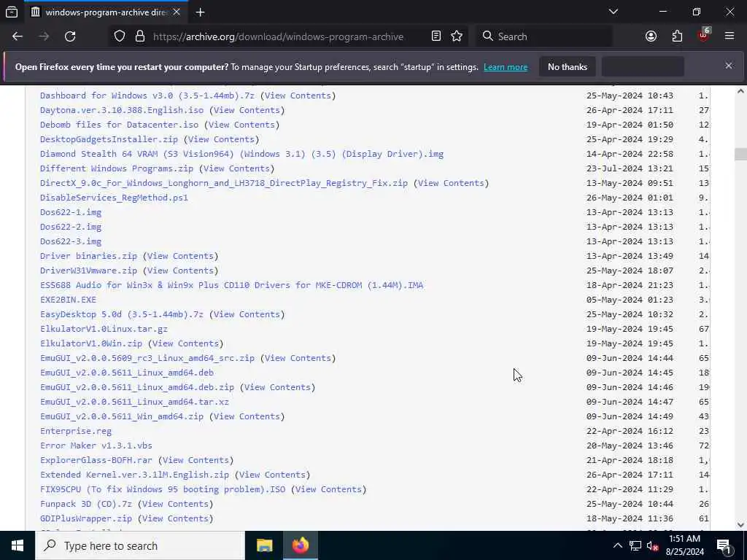Open Firefox View in the tab bar

click(x=12, y=12)
